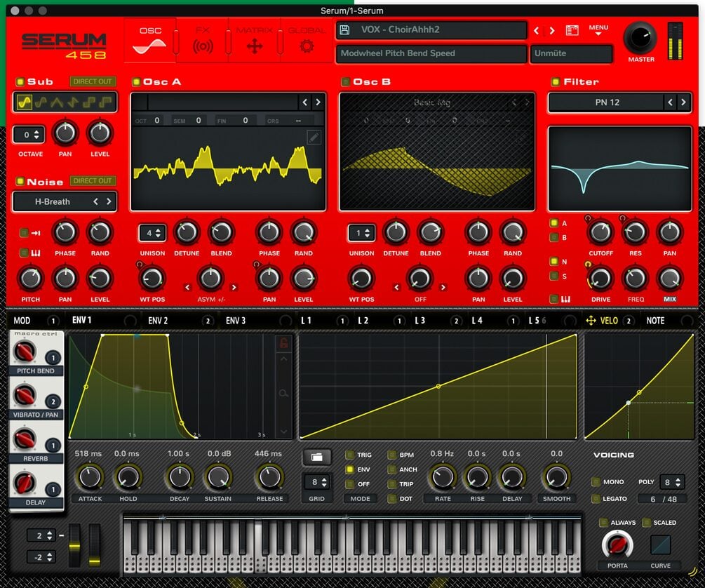Enable the MONO voicing checkbox
This screenshot has height=588, width=705.
(596, 482)
